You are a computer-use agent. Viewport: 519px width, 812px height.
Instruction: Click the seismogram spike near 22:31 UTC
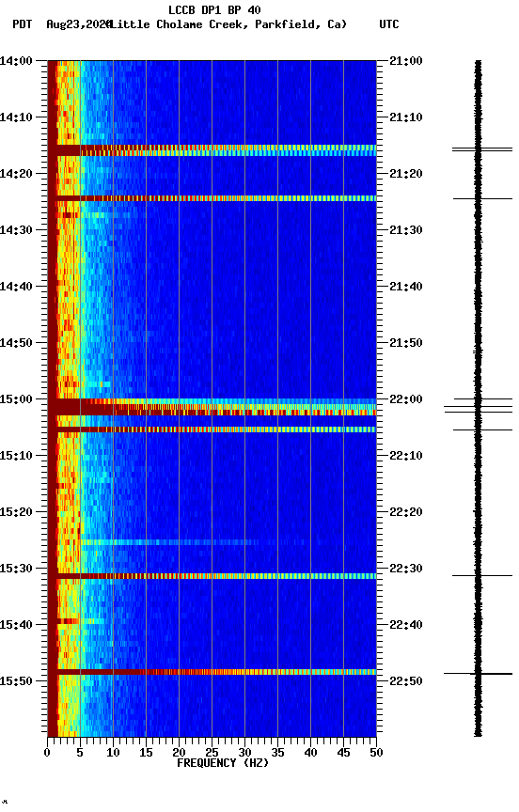(x=482, y=575)
